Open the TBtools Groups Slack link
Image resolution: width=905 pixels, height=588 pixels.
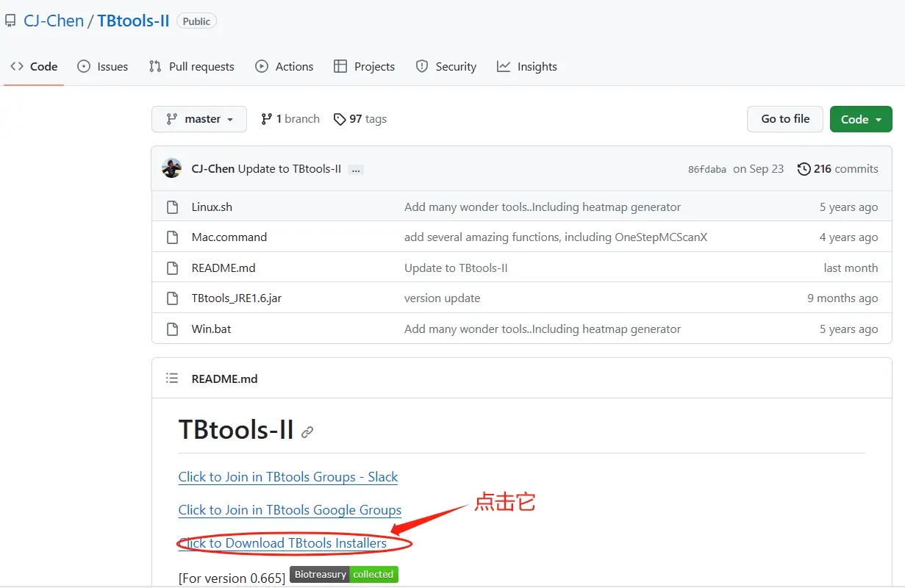(287, 477)
